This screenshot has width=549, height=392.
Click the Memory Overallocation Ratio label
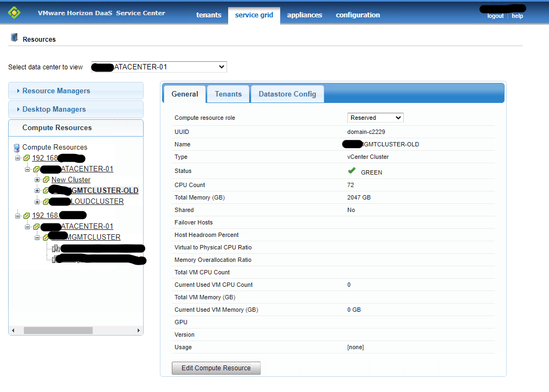point(213,260)
